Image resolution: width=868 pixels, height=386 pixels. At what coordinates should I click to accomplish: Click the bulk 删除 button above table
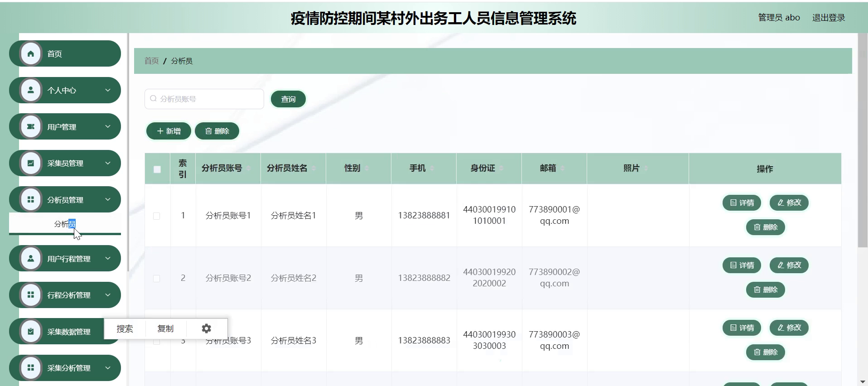pos(217,131)
